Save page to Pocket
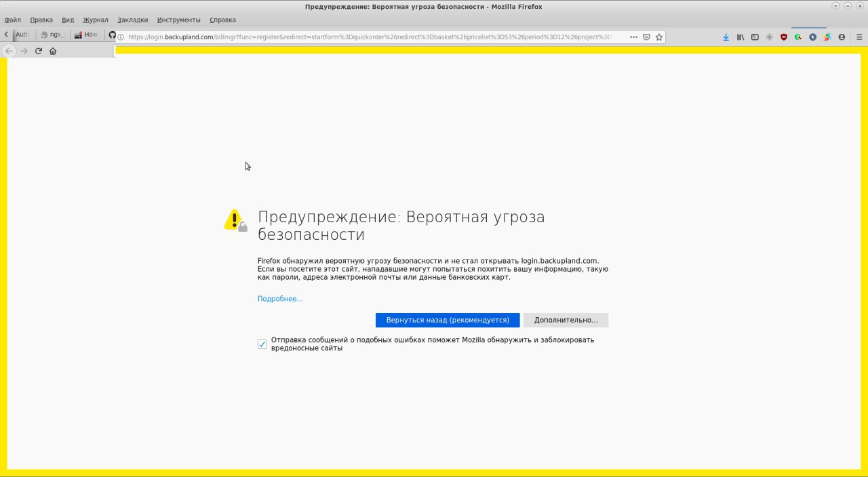Screen dimensions: 868x477 [646, 37]
